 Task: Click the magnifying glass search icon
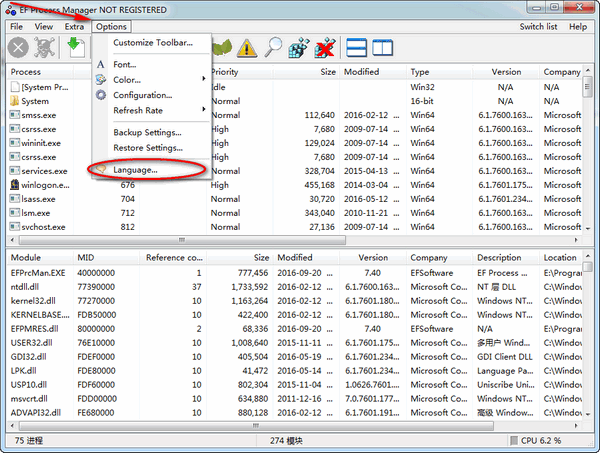pyautogui.click(x=273, y=47)
